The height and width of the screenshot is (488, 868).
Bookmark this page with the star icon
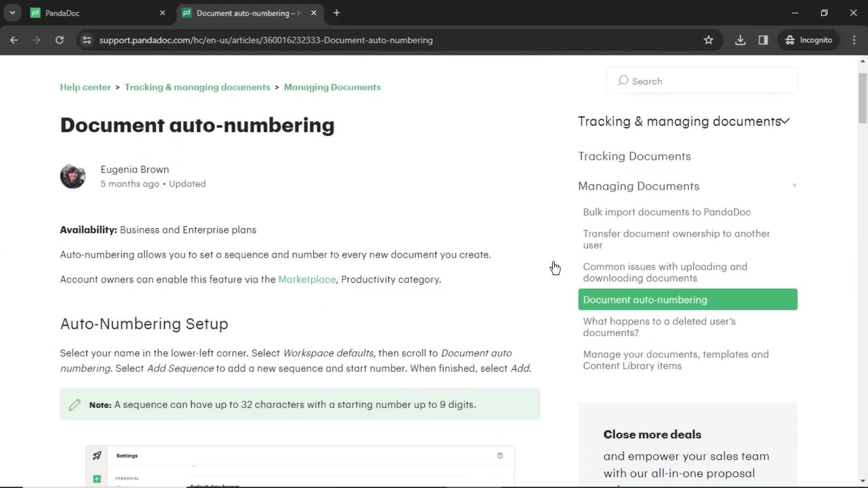[x=708, y=40]
